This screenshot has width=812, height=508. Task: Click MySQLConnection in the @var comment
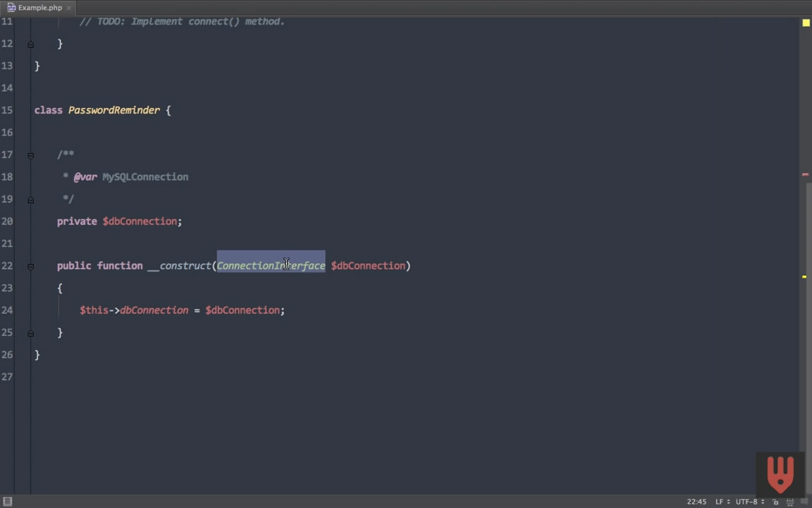click(145, 177)
